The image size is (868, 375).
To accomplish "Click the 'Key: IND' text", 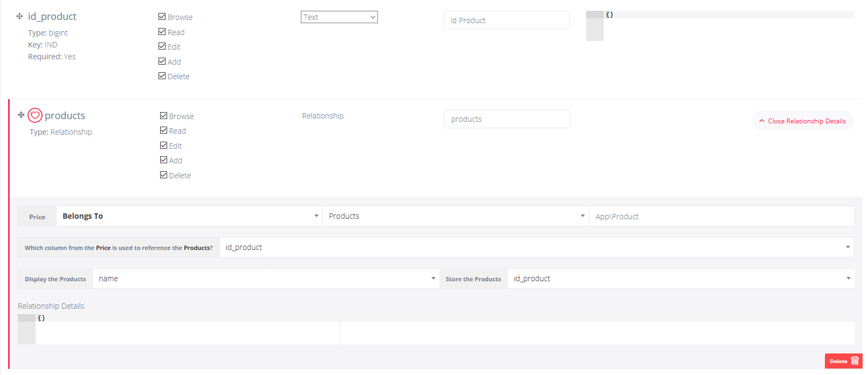I will point(43,45).
